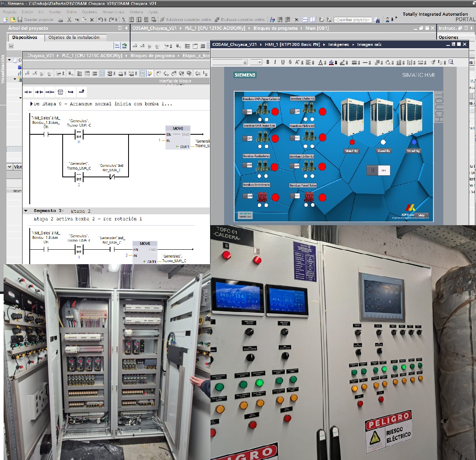Screen dimensions: 476x460
Task: Insert an output coil instruction
Action: pyautogui.click(x=50, y=92)
